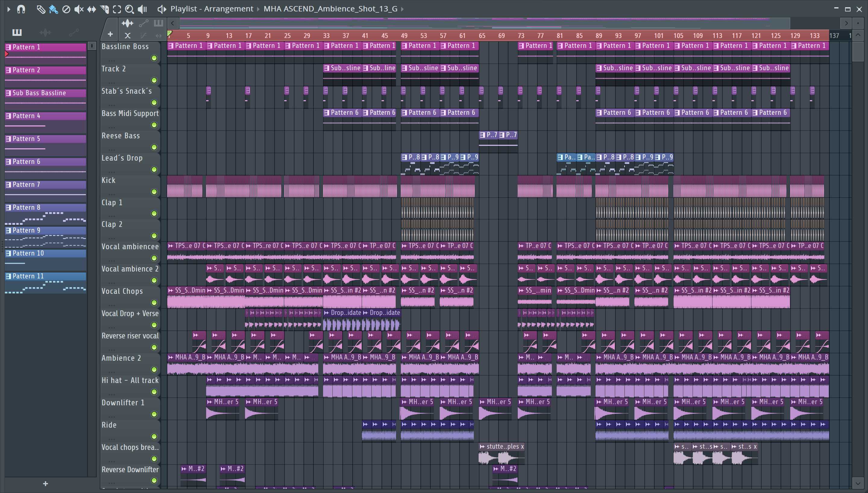Viewport: 868px width, 493px height.
Task: Select the Mute tool
Action: coord(79,9)
